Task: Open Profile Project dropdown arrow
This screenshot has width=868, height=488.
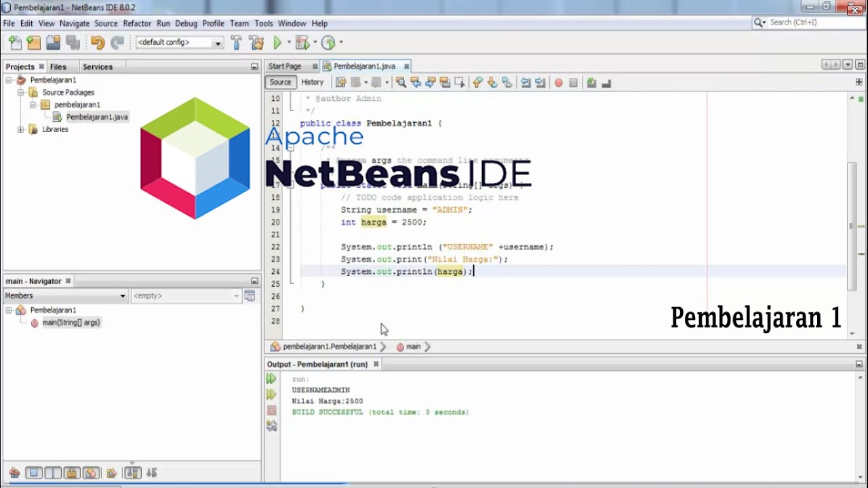Action: 340,43
